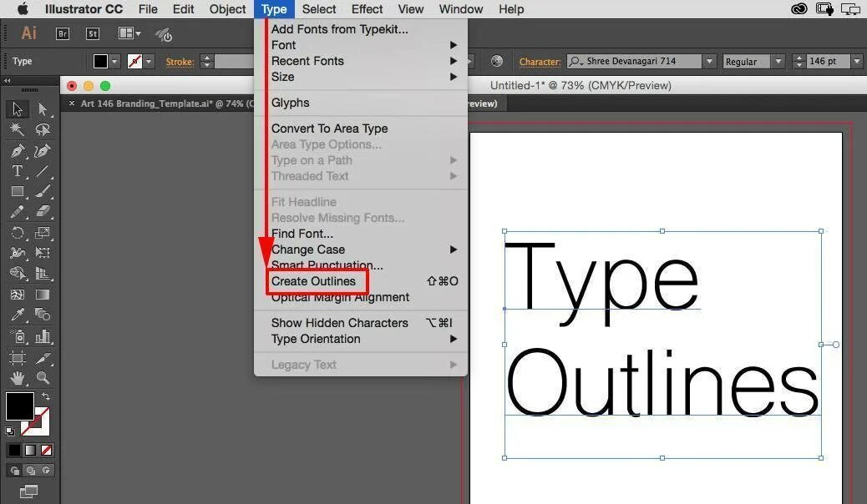
Task: Select the Magic Wand tool
Action: pyautogui.click(x=18, y=129)
